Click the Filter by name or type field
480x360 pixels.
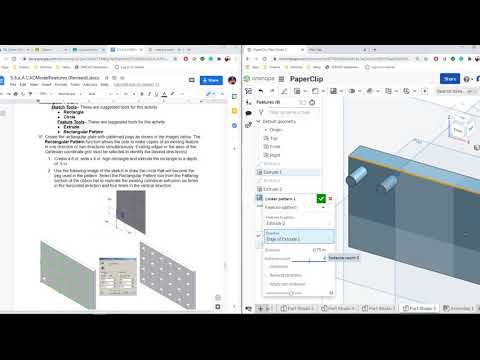pos(289,112)
